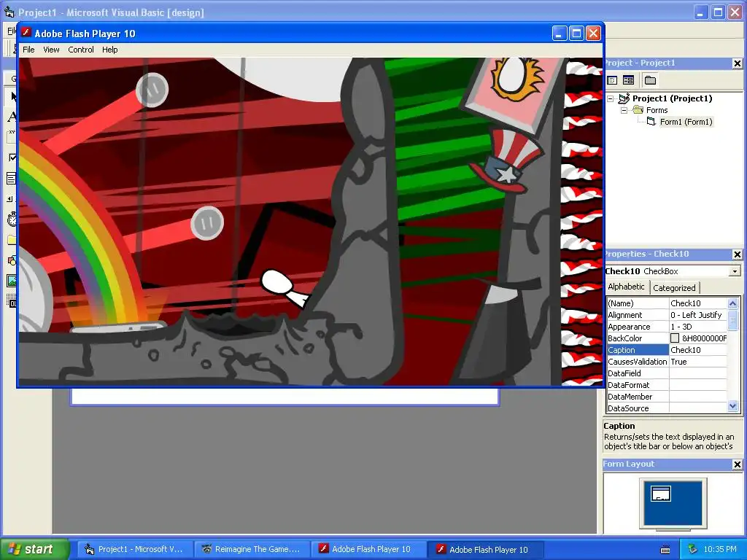Open the Flash Player View menu
This screenshot has width=747, height=560.
(51, 50)
